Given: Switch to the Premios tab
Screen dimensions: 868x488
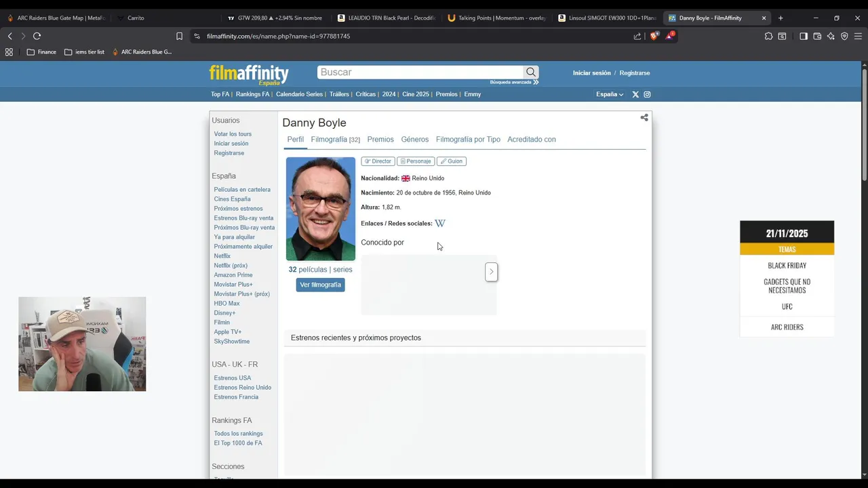Looking at the screenshot, I should tap(380, 140).
